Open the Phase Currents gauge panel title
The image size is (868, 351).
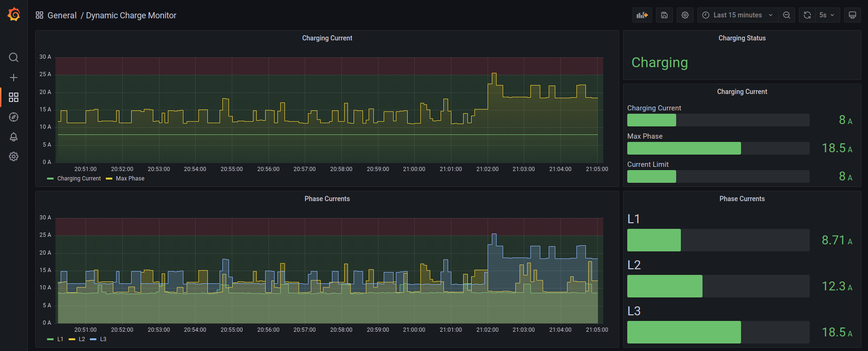click(x=742, y=199)
